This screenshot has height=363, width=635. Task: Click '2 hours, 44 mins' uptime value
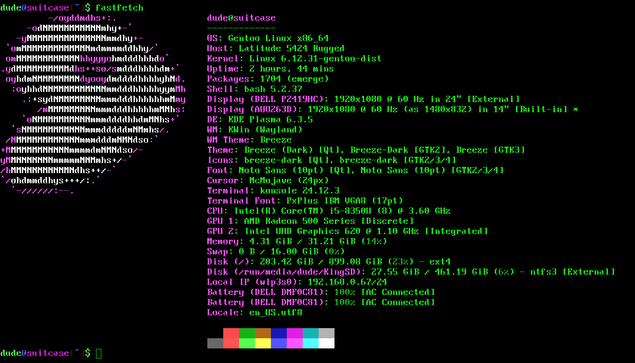coord(292,68)
